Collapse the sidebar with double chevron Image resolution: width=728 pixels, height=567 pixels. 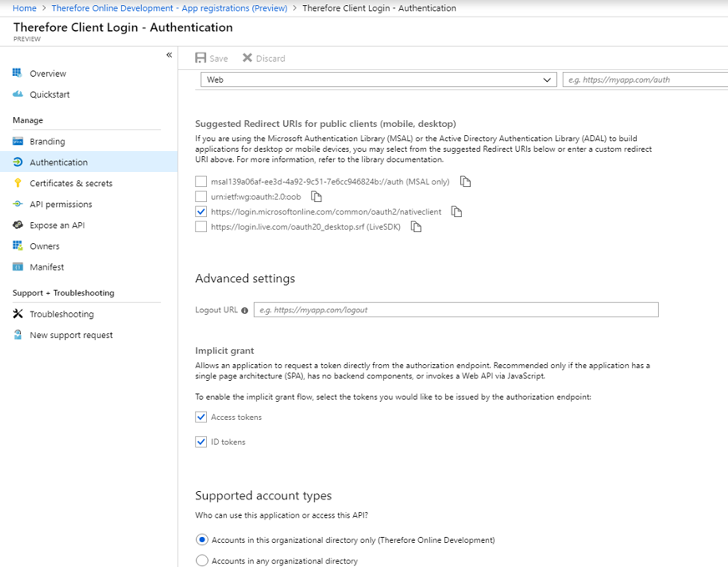(x=169, y=55)
